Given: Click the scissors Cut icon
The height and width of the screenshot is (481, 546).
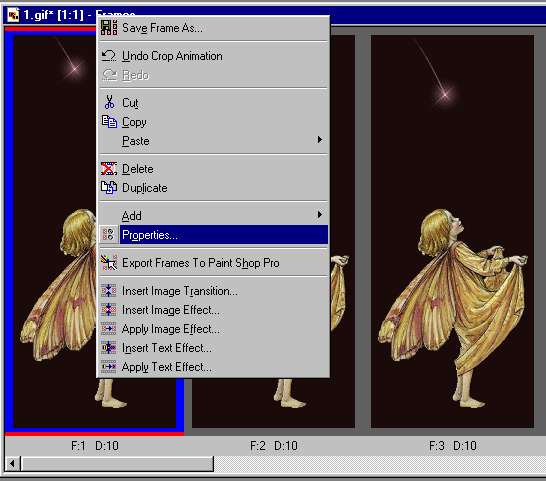Looking at the screenshot, I should pos(109,102).
